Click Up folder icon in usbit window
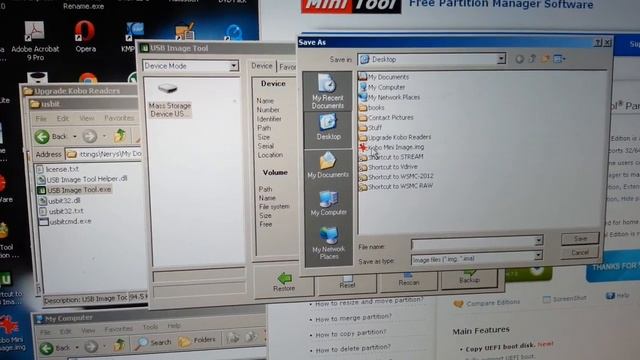640x360 pixels. (120, 135)
